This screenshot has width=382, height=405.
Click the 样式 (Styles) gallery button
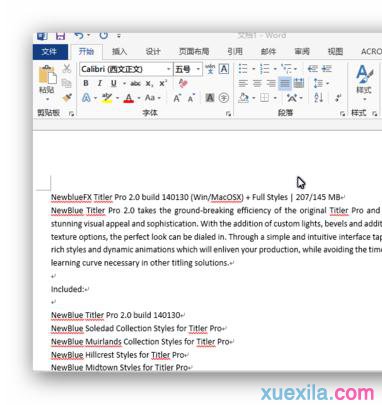pos(364,83)
